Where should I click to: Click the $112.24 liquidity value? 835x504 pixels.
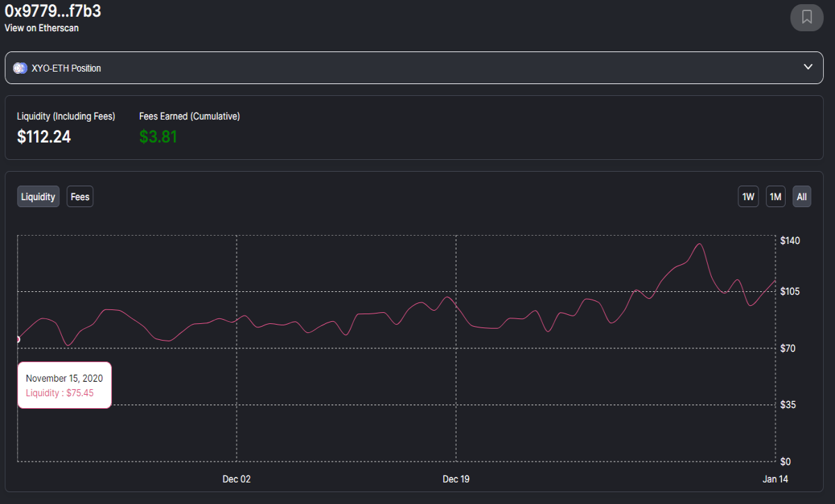(44, 137)
